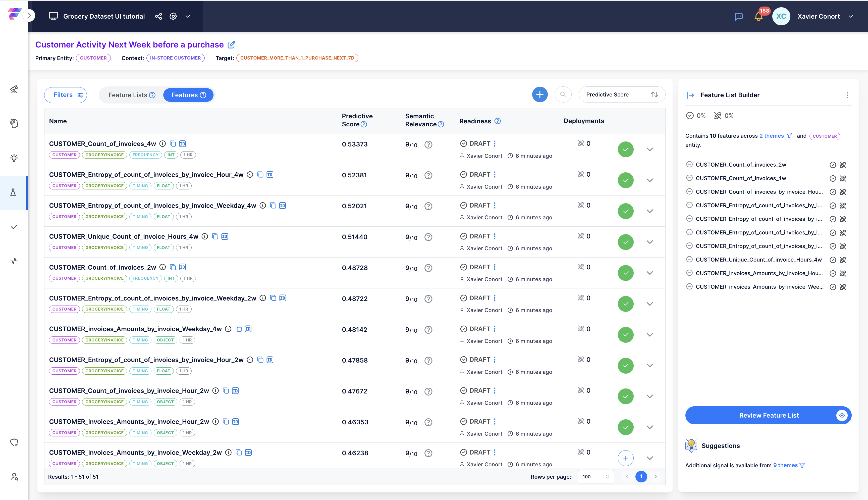Open 2 themes link in builder
Image resolution: width=868 pixels, height=500 pixels.
pos(771,136)
